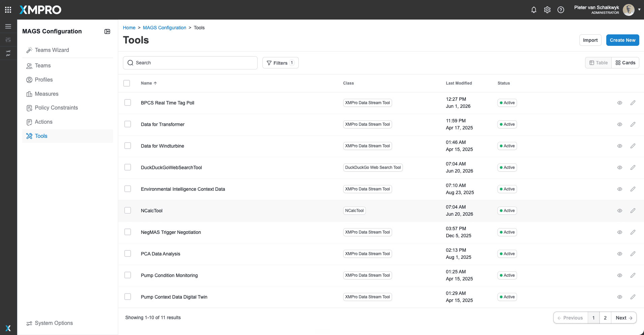Check the Data for Transformer row

(128, 124)
